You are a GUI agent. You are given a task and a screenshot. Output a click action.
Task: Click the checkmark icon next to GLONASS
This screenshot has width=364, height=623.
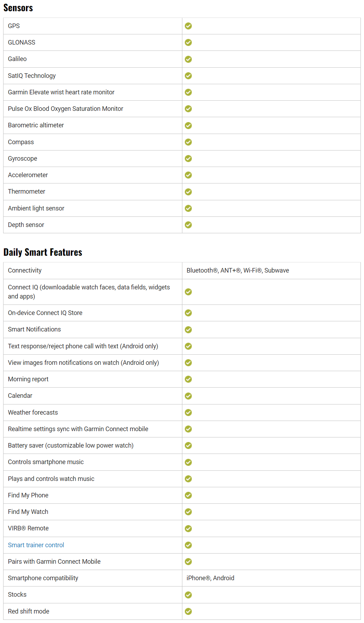[x=188, y=42]
